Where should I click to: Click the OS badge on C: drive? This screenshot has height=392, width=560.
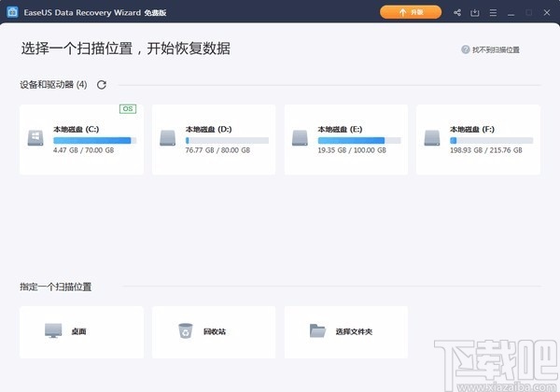pyautogui.click(x=128, y=108)
